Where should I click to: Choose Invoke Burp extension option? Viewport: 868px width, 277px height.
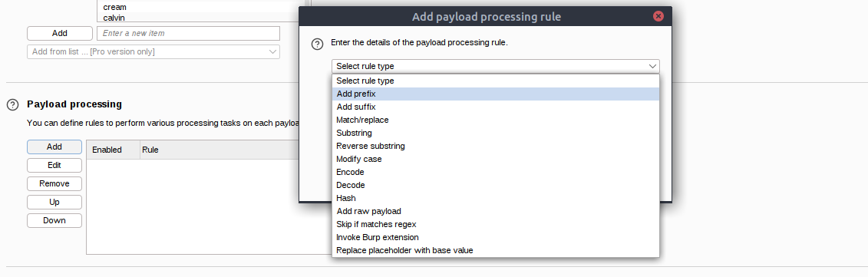point(496,237)
